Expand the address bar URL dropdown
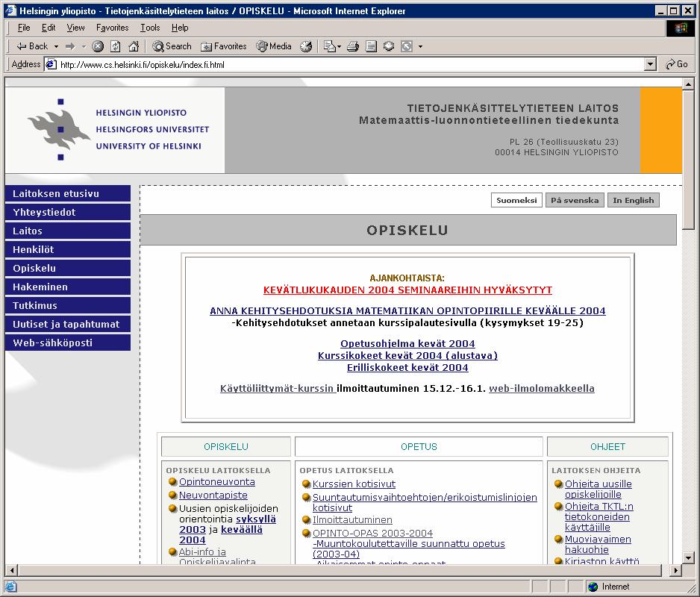The width and height of the screenshot is (700, 597). point(651,64)
